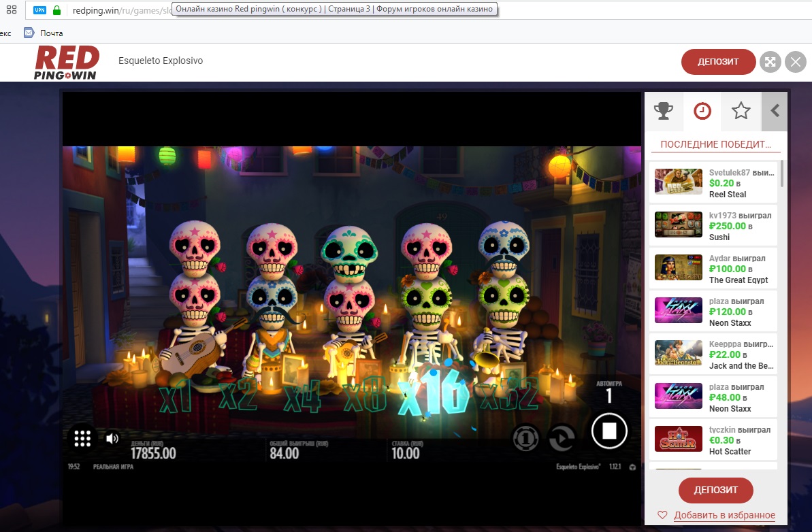Click the ₽120.00 win amount

[727, 312]
